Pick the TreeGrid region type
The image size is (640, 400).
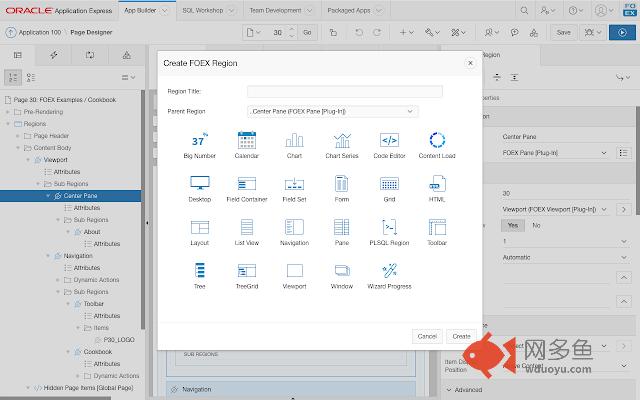(247, 276)
